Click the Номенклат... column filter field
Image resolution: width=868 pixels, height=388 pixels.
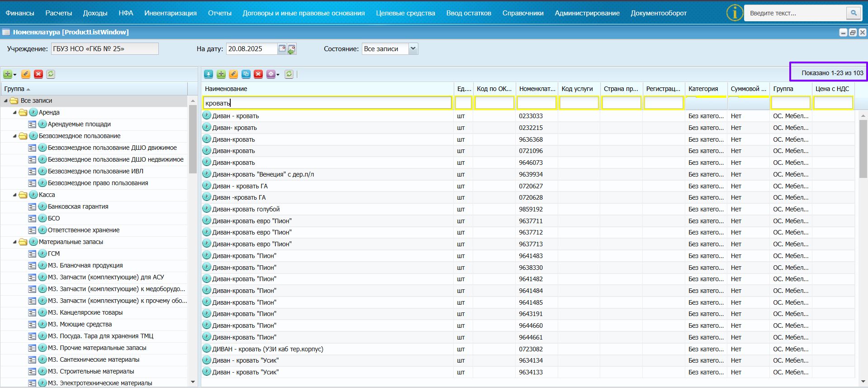point(536,103)
